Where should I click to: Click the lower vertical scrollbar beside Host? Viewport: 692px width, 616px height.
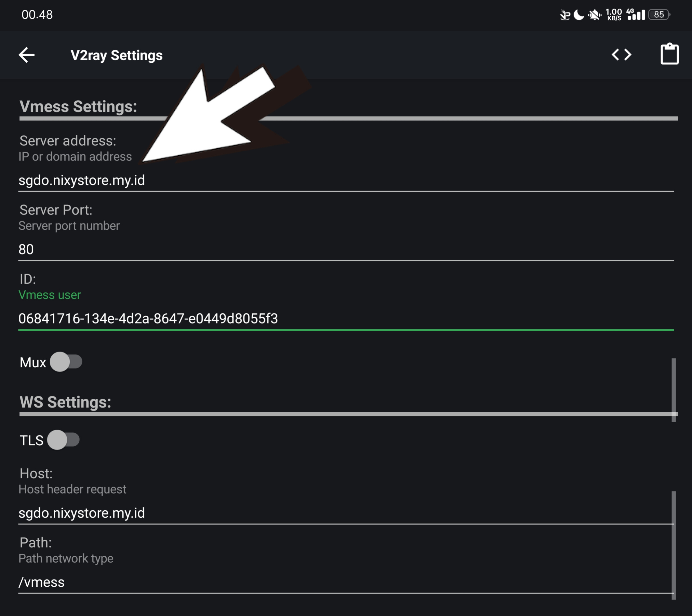pos(673,545)
